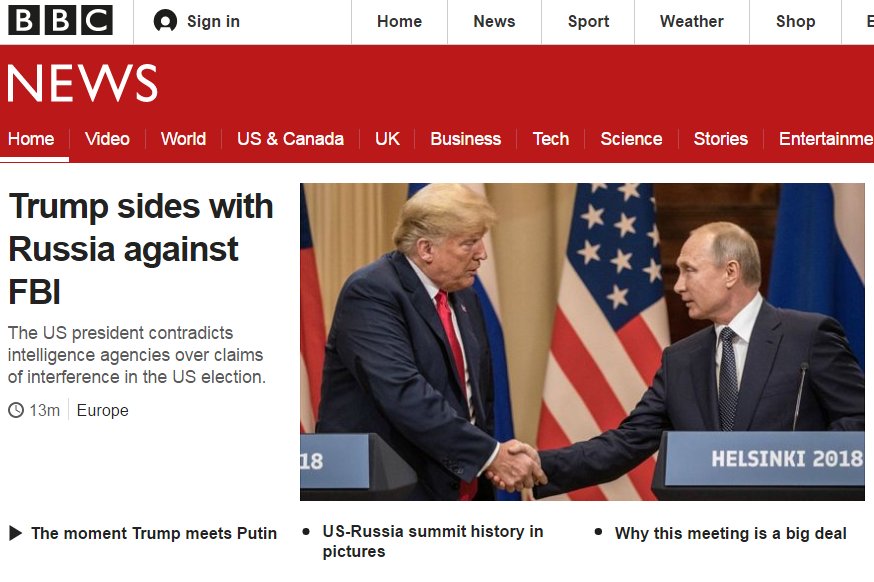874x582 pixels.
Task: Click the Sign in account avatar icon
Action: pyautogui.click(x=165, y=21)
